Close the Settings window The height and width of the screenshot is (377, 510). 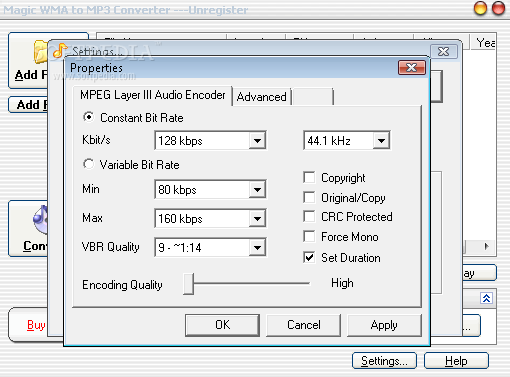tap(444, 52)
